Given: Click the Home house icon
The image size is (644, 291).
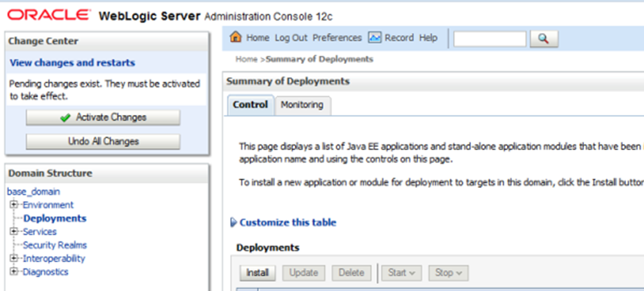Looking at the screenshot, I should point(236,37).
